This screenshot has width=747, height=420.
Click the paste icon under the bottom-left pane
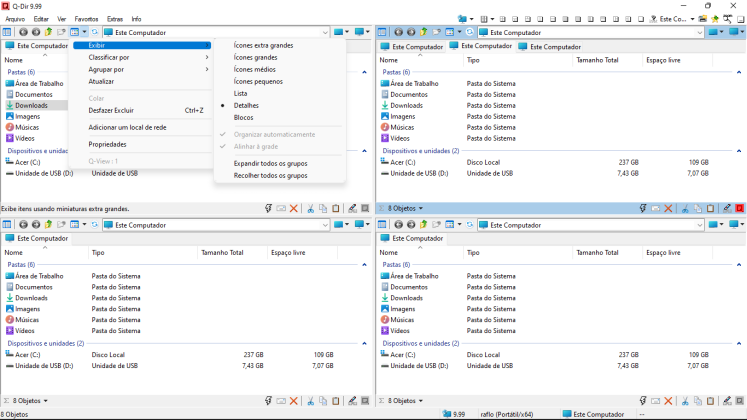(336, 401)
